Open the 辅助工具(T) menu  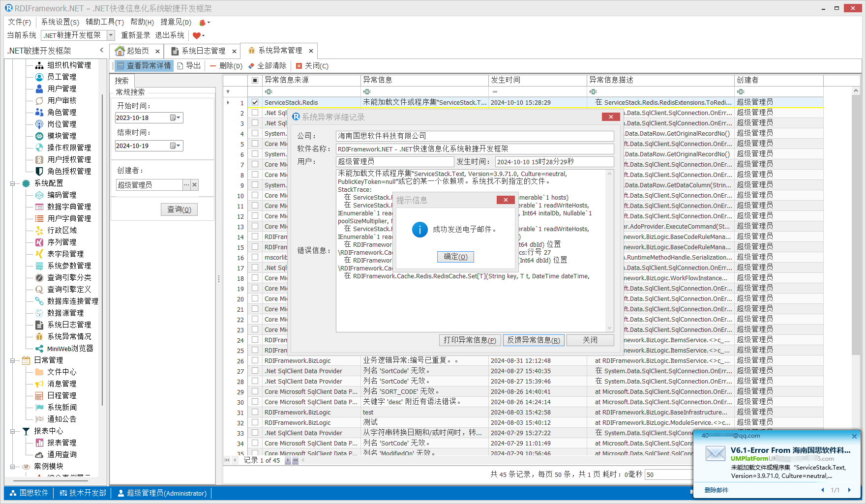[x=104, y=22]
